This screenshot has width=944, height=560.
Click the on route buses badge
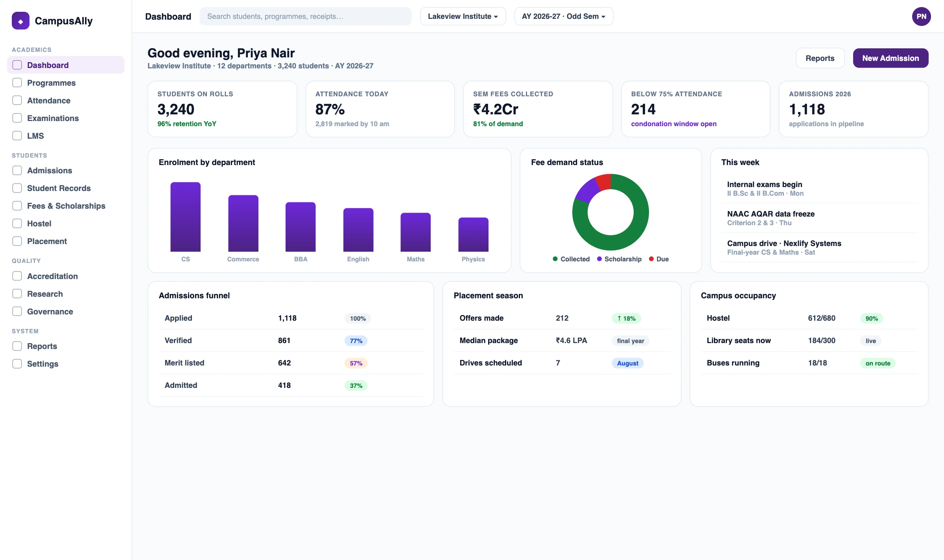[878, 363]
